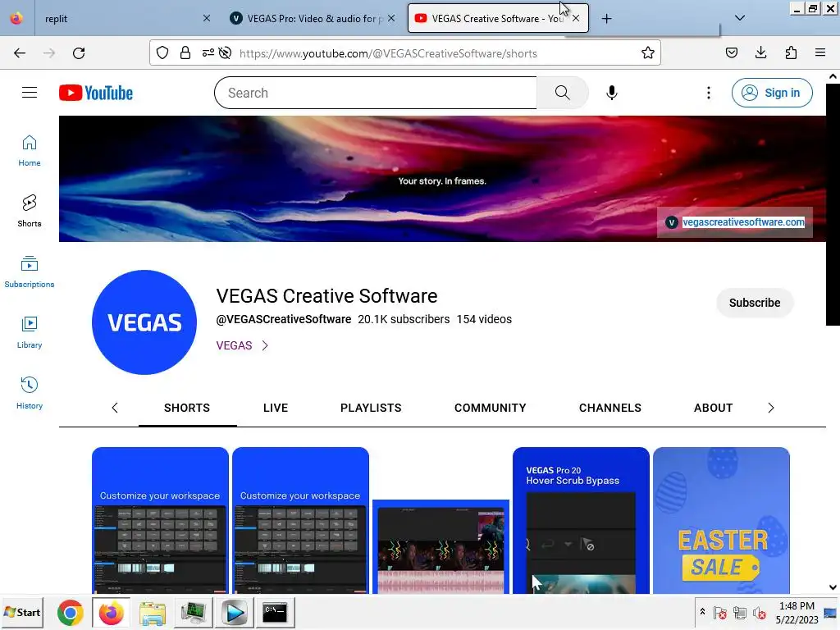The height and width of the screenshot is (630, 840).
Task: Click the Sign in button
Action: point(772,93)
